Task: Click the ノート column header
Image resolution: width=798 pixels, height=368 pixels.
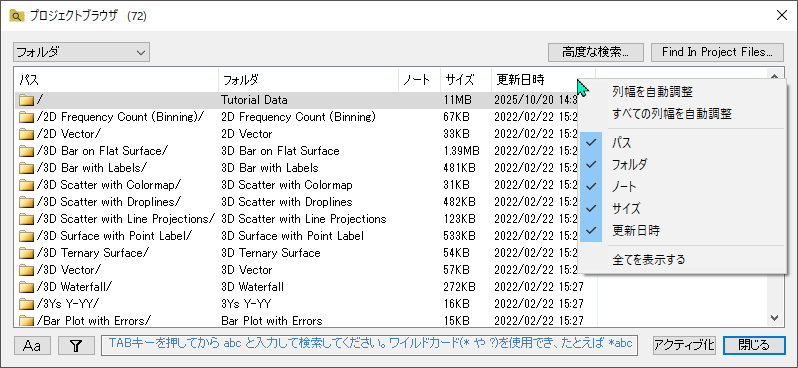Action: [x=419, y=79]
